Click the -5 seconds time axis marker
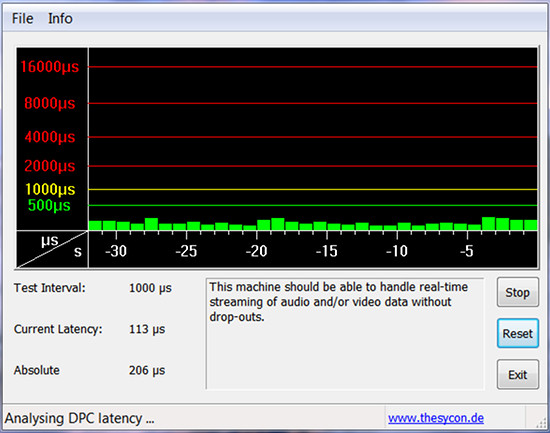 (467, 251)
